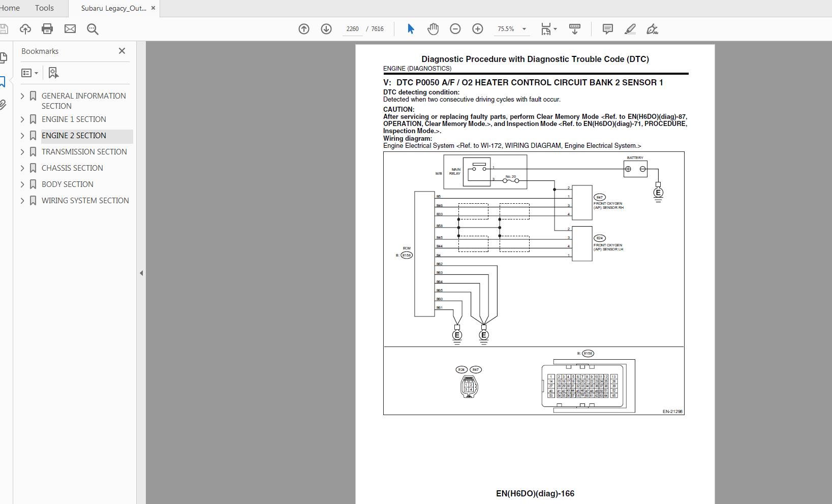The image size is (832, 504).
Task: Edit the current page number field
Action: [x=353, y=29]
